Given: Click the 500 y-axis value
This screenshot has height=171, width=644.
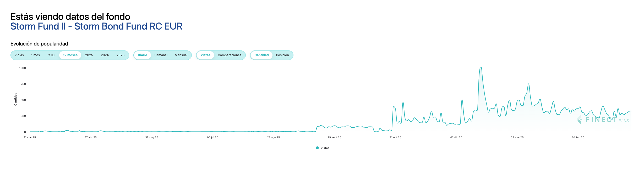Looking at the screenshot, I should pyautogui.click(x=23, y=100).
